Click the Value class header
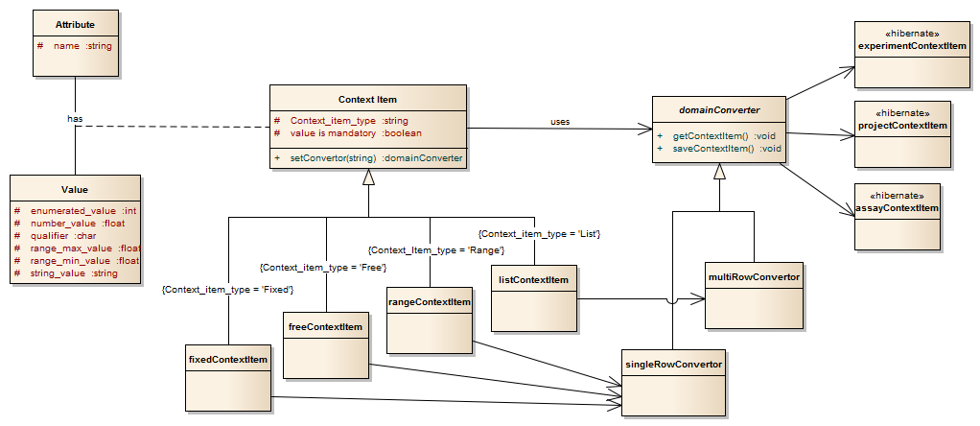980x426 pixels. [x=73, y=189]
